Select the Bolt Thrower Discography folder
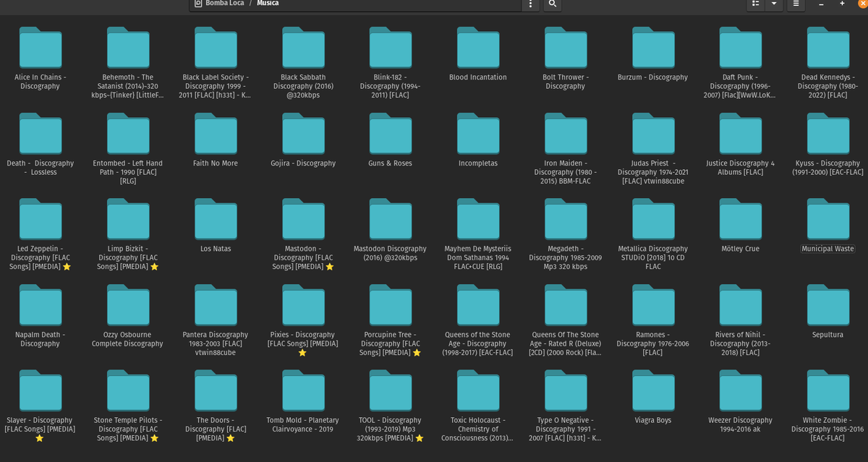868x462 pixels. tap(566, 47)
